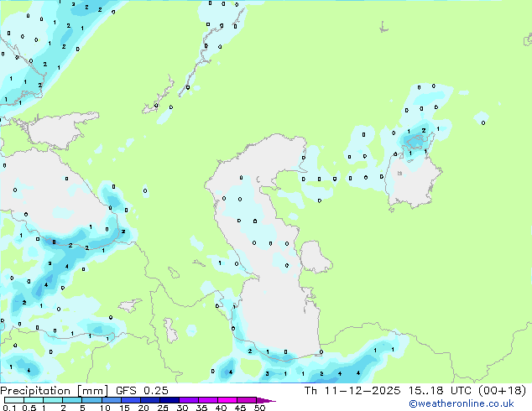Click the 0.1–0.5 mm legend color swatch
Image resolution: width=532 pixels, height=411 pixels.
14,400
